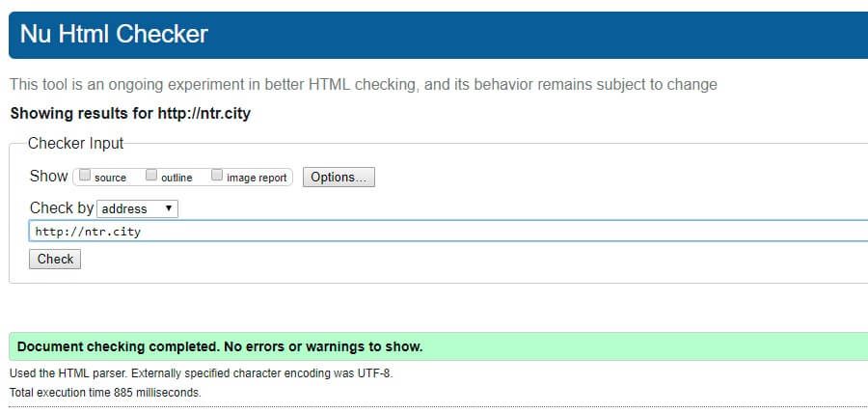
Task: Click the Check button
Action: pyautogui.click(x=55, y=260)
